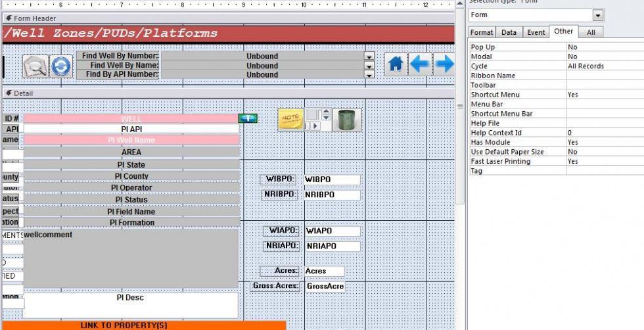Select the NRIAPO text field

333,246
